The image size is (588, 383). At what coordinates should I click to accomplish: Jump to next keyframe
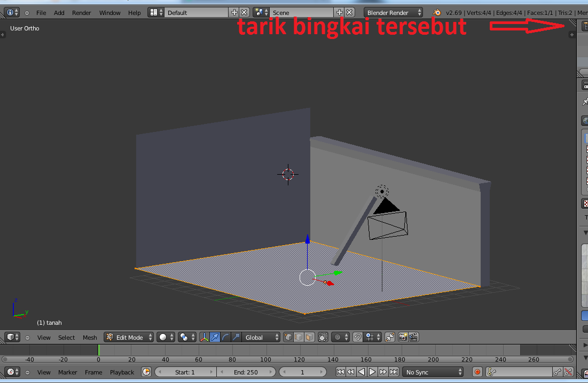click(383, 372)
